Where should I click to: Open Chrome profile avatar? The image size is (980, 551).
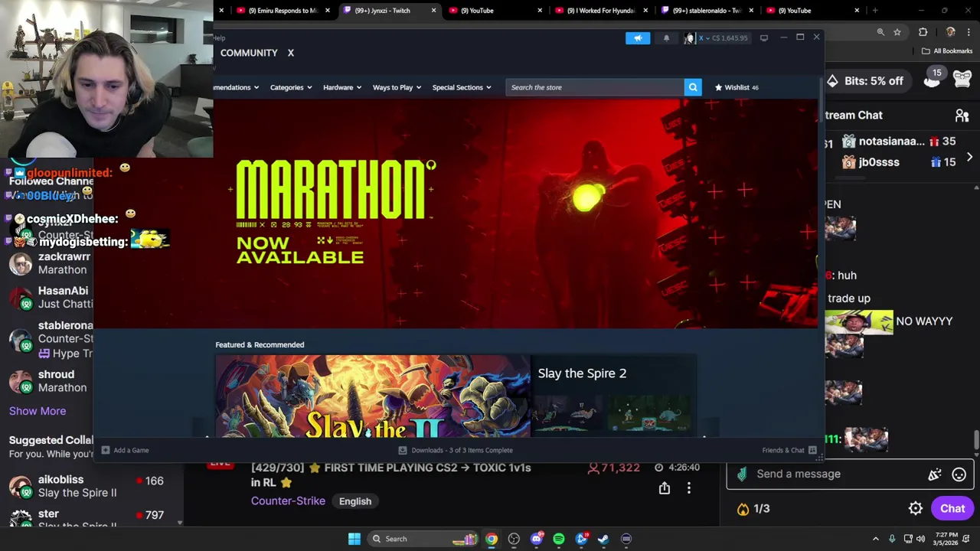(950, 32)
